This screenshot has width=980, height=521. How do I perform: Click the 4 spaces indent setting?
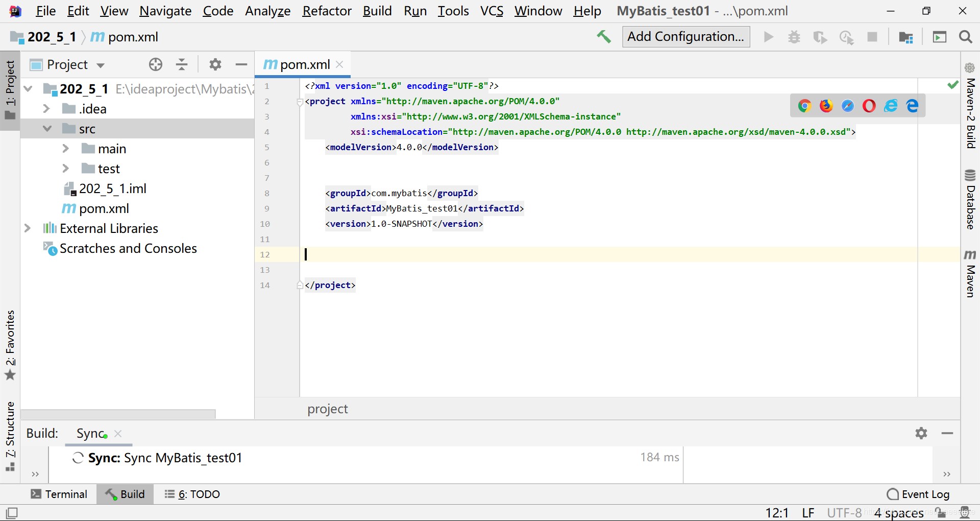pos(899,513)
